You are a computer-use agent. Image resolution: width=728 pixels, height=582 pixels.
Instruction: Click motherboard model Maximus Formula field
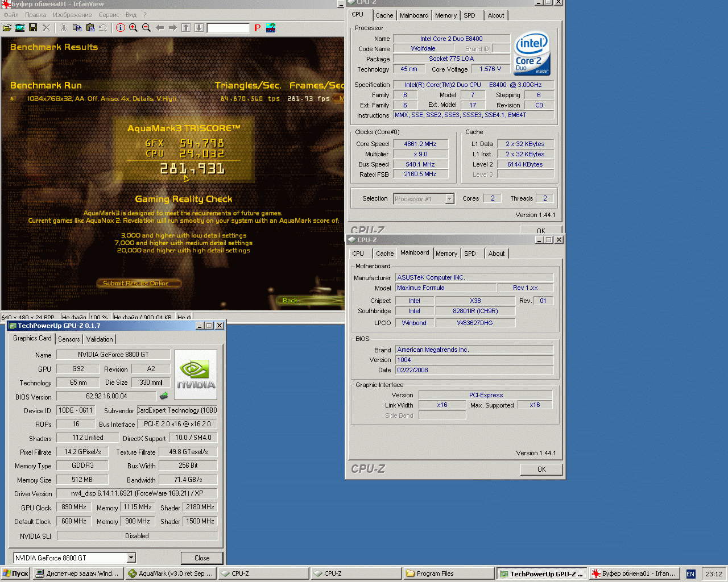point(445,288)
